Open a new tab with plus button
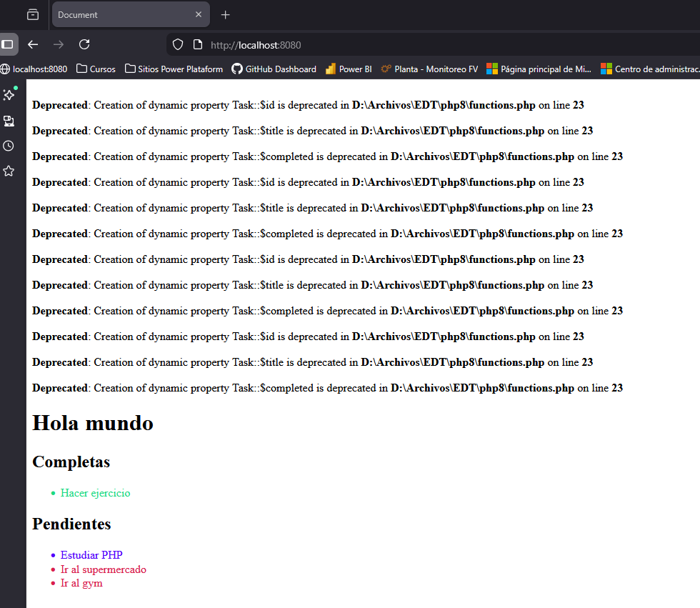Viewport: 700px width, 608px height. click(226, 14)
